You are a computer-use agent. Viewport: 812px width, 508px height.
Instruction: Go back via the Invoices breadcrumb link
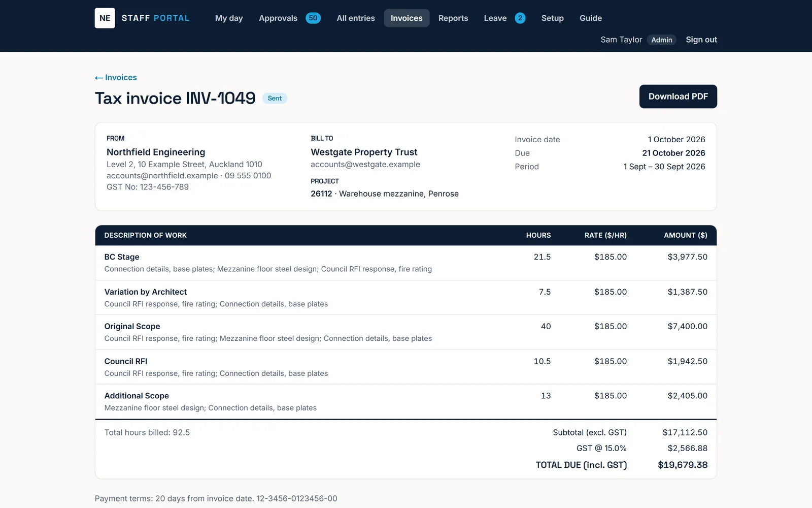(116, 77)
